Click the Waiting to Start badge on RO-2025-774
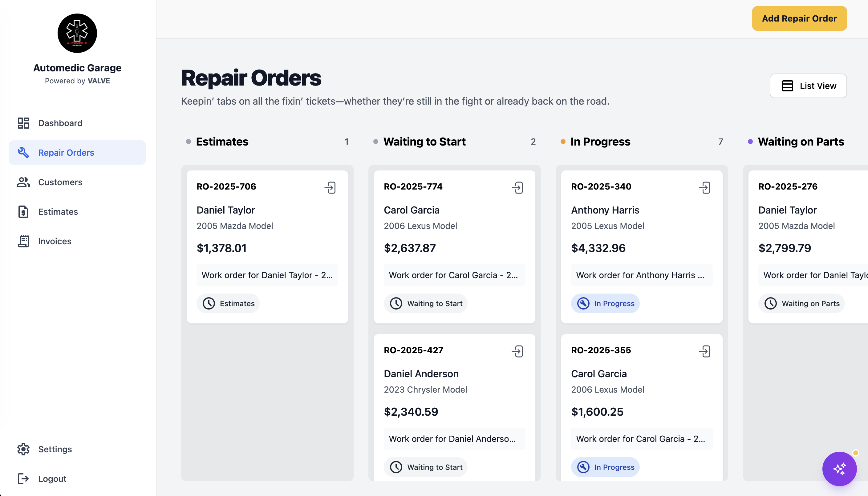This screenshot has width=868, height=496. coord(425,303)
